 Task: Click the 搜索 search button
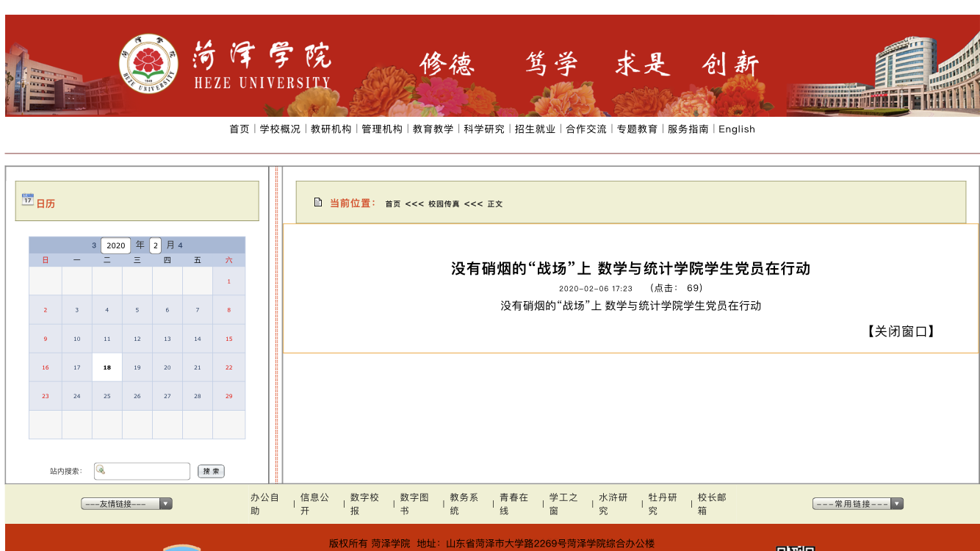[211, 472]
